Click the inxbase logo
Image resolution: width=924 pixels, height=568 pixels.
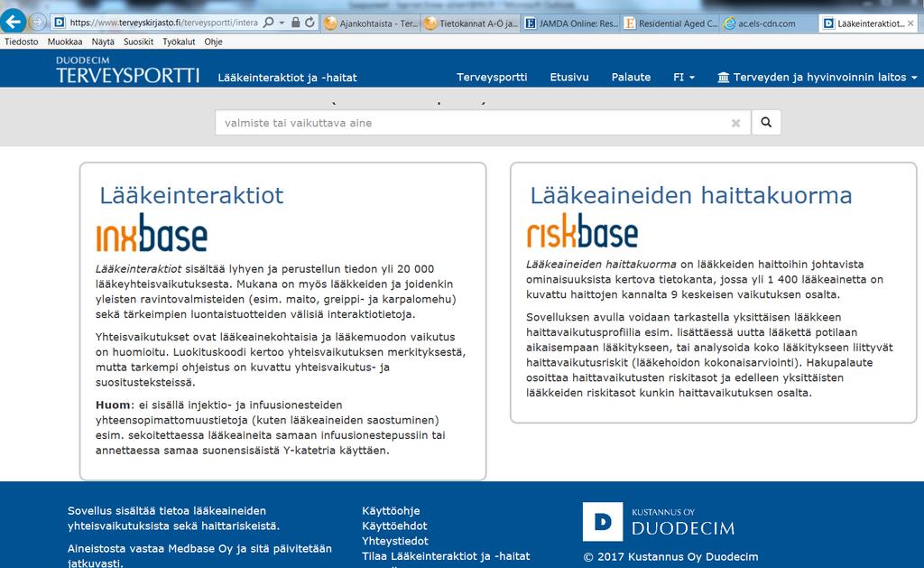coord(152,232)
